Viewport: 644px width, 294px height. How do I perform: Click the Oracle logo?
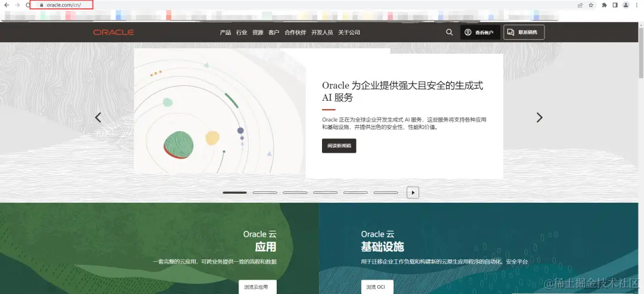click(113, 32)
